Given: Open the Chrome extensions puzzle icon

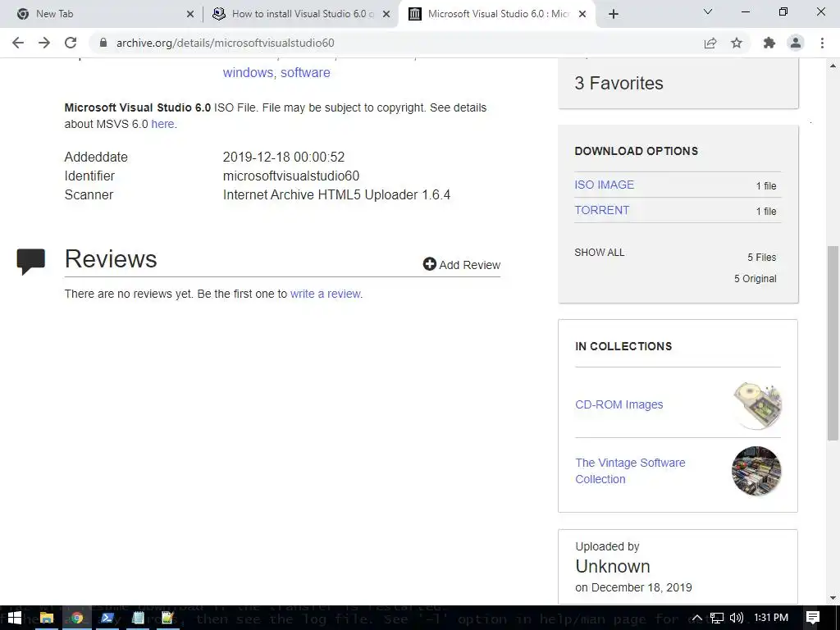Looking at the screenshot, I should [769, 43].
